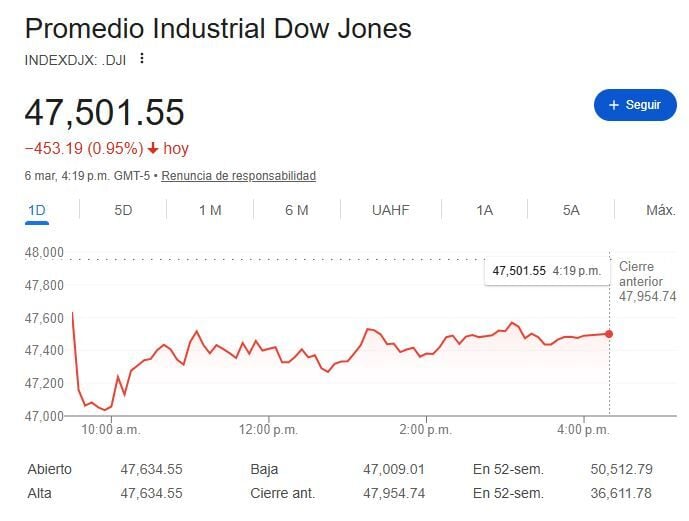Select the 1D time range tab

(37, 210)
